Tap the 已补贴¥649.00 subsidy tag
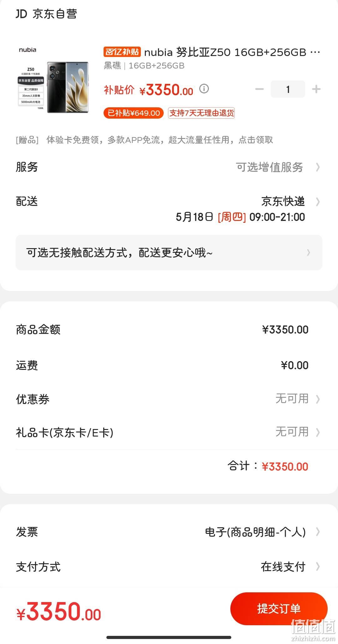The width and height of the screenshot is (338, 644). tap(134, 113)
